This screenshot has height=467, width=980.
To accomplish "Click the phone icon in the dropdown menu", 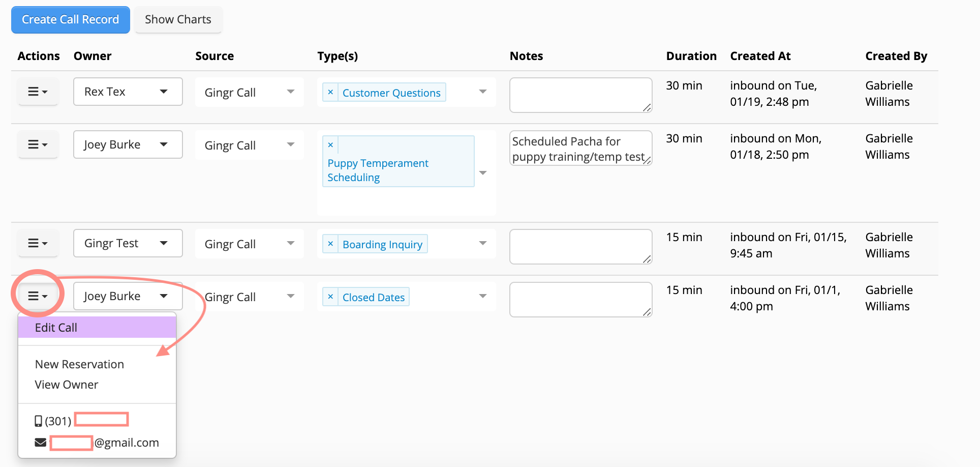I will click(x=38, y=421).
